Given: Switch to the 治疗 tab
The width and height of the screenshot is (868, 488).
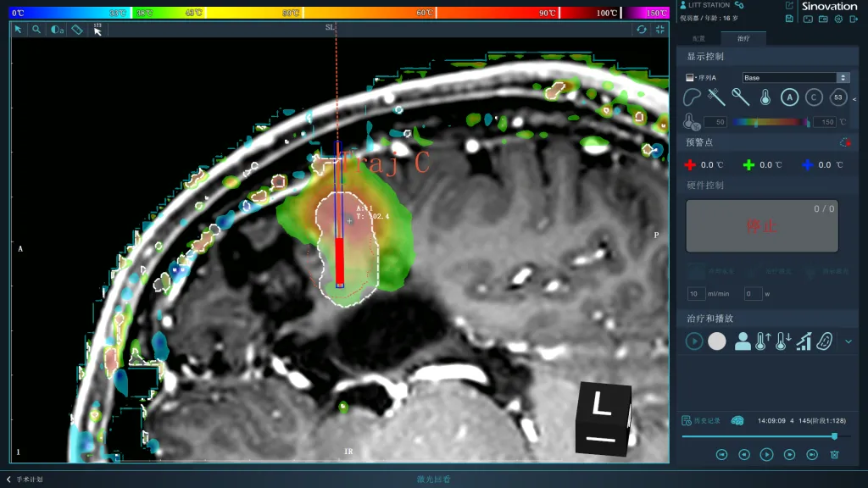Looking at the screenshot, I should (x=743, y=39).
